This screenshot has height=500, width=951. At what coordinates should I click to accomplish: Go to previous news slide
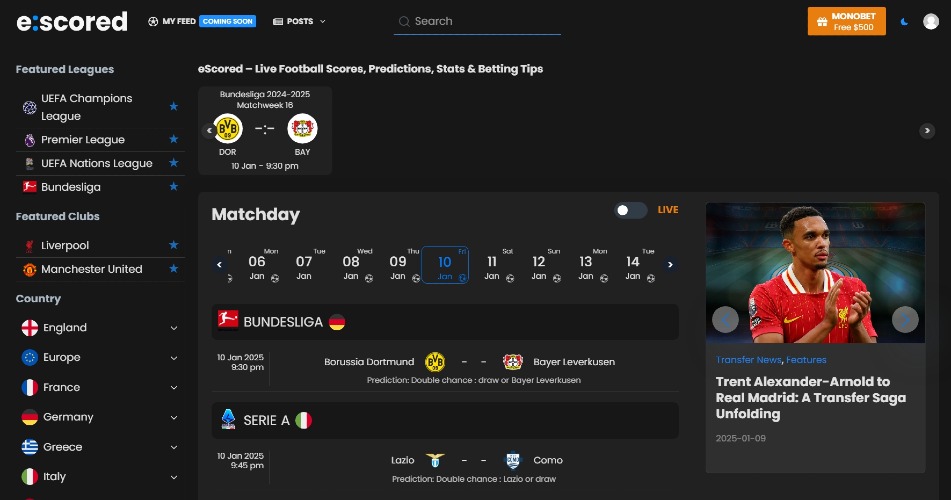click(725, 320)
